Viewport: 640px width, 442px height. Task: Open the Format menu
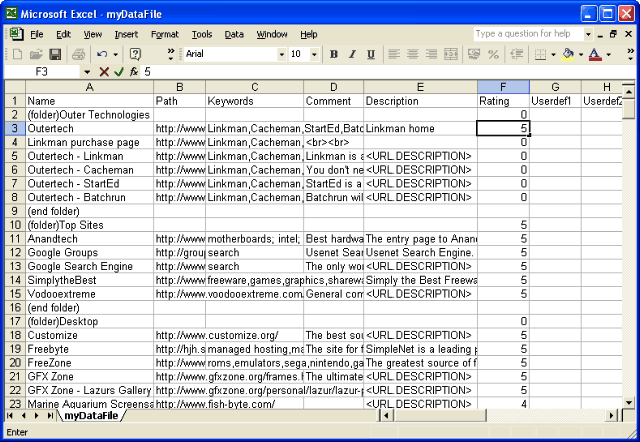pyautogui.click(x=164, y=34)
